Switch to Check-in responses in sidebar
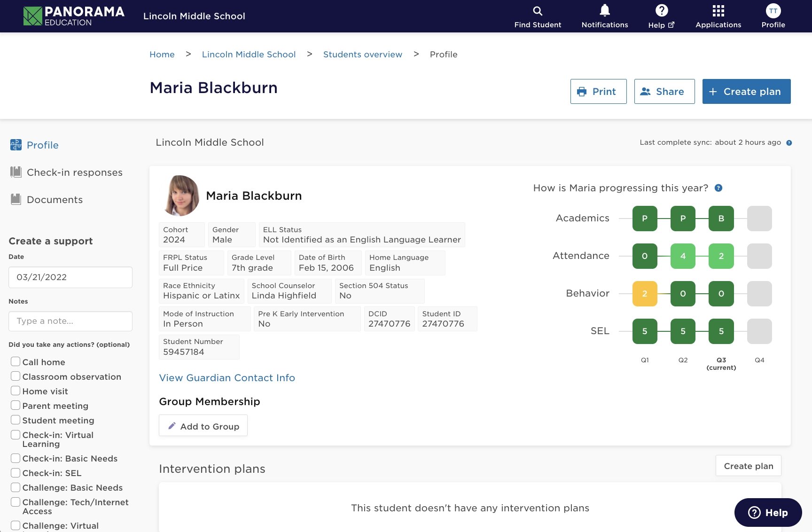The height and width of the screenshot is (532, 812). tap(74, 172)
